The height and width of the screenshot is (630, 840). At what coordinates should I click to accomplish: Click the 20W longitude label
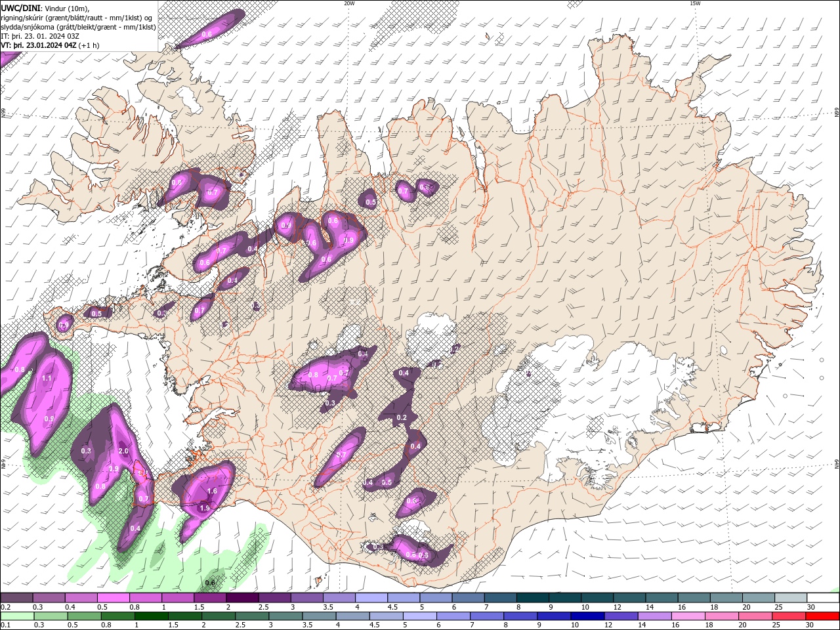tap(349, 3)
